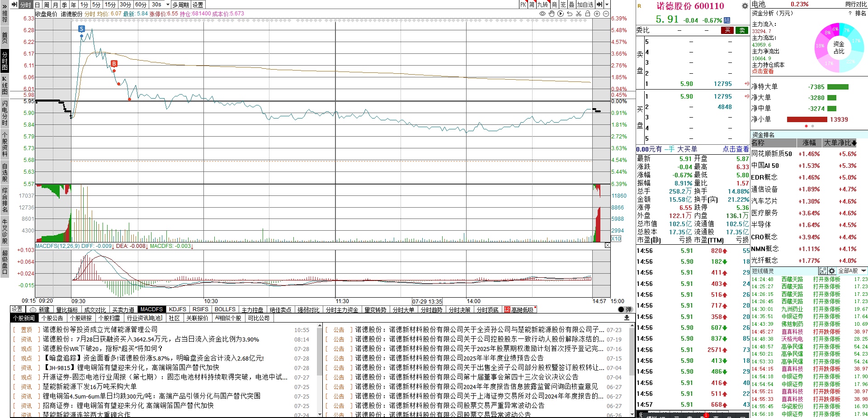
Task: Click the 高抛低吸 L2 indicator tab
Action: tap(520, 309)
